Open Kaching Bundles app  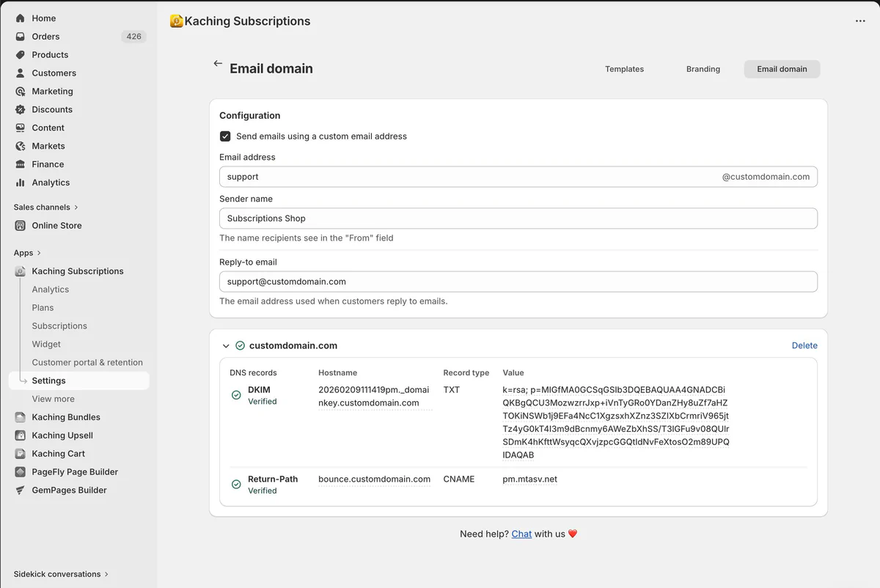pos(66,417)
